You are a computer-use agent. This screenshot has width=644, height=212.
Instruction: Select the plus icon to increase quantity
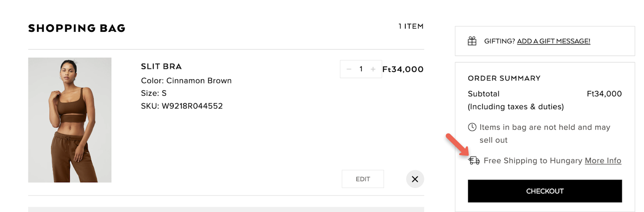click(x=373, y=69)
